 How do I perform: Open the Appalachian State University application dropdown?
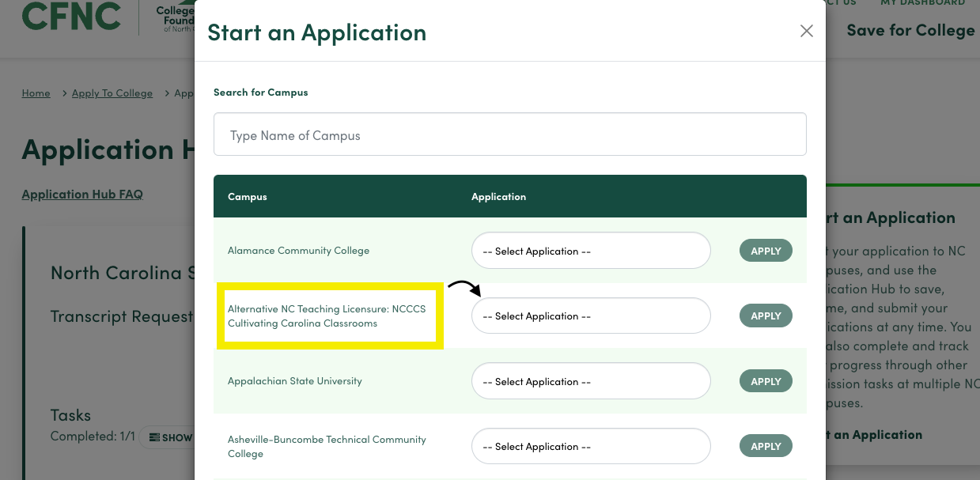tap(591, 381)
